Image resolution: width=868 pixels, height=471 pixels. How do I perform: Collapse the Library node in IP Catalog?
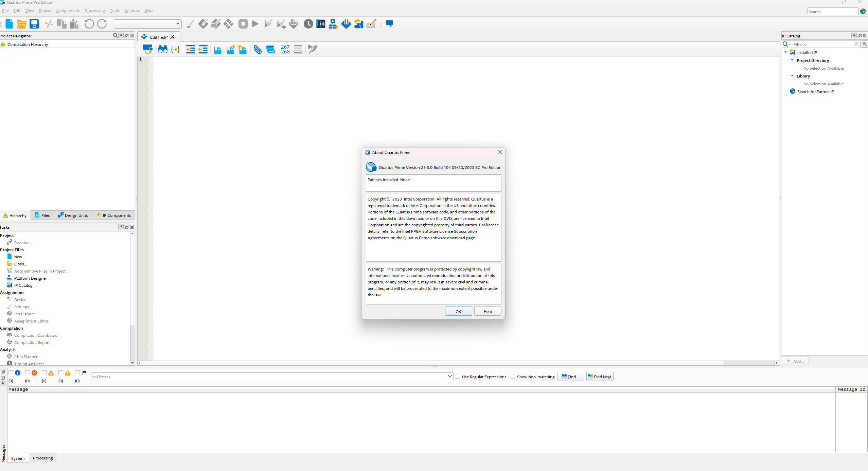pos(792,76)
